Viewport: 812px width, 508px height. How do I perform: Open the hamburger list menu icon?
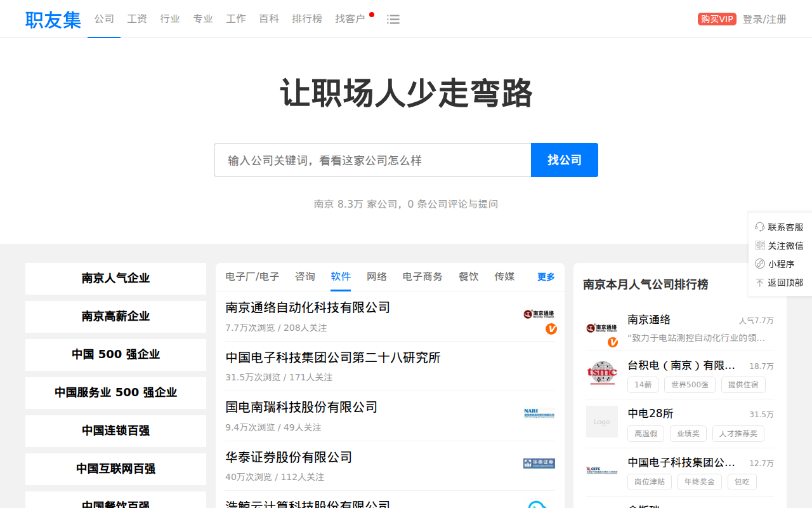393,19
